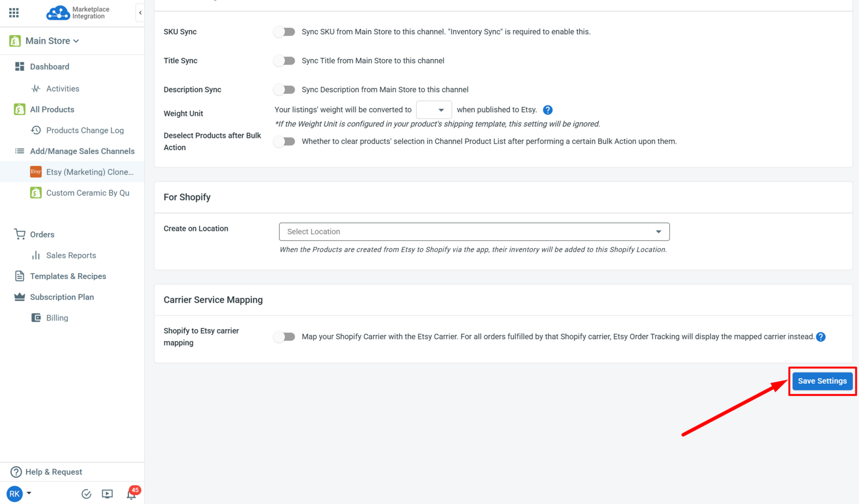Click the Orders cart icon
The height and width of the screenshot is (504, 859).
click(20, 235)
